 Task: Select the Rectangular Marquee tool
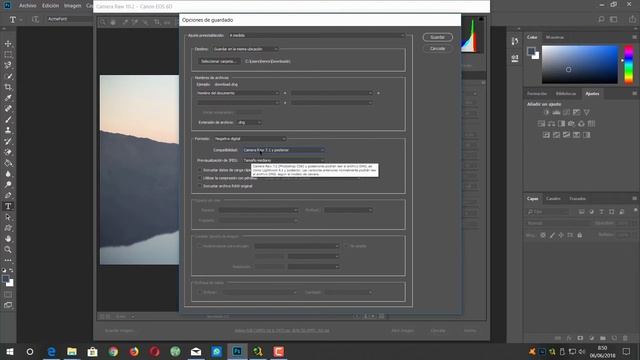coord(8,54)
